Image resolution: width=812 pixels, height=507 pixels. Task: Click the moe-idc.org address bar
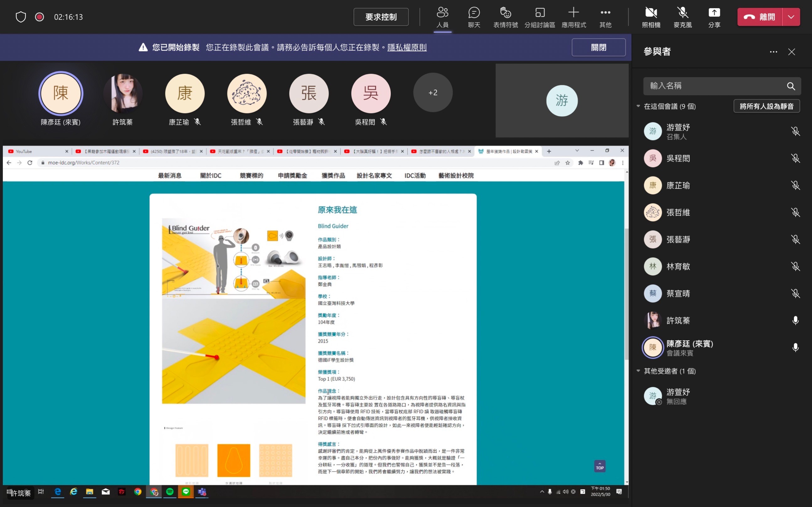click(x=295, y=163)
